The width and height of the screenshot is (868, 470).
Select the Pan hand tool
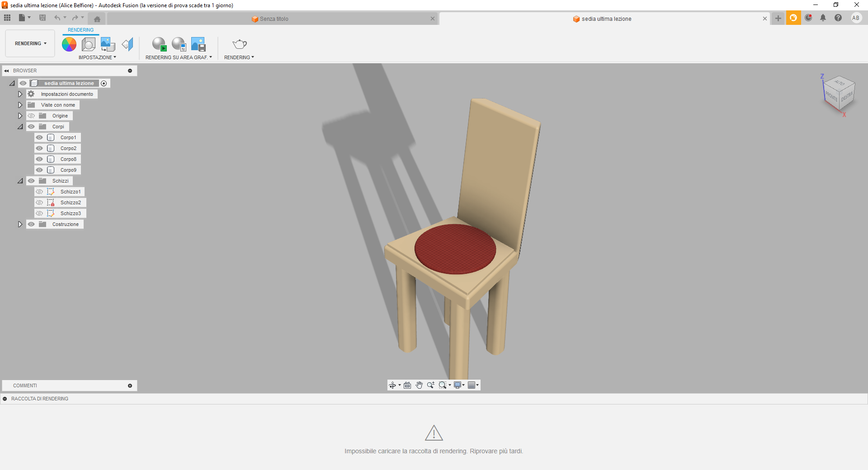click(x=419, y=385)
